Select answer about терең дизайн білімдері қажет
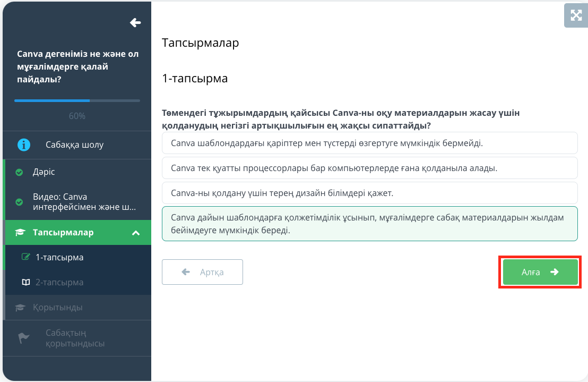The image size is (588, 382). (x=369, y=193)
